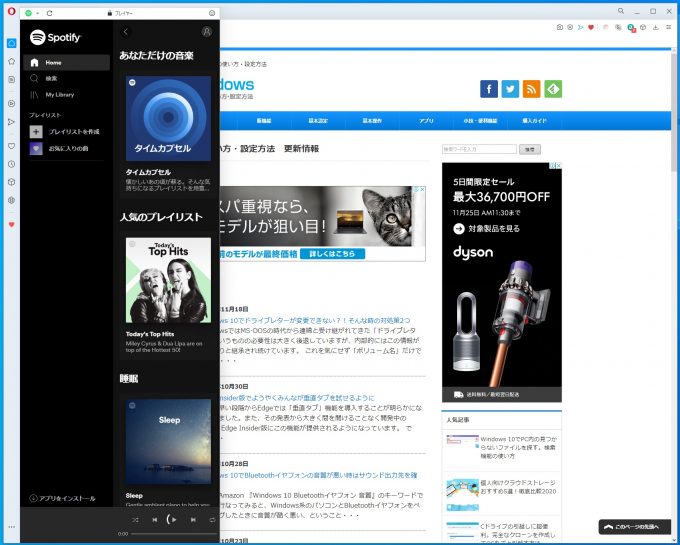Open Easy Setup menu icon
Viewport: 680px width, 545px height.
pos(668,27)
